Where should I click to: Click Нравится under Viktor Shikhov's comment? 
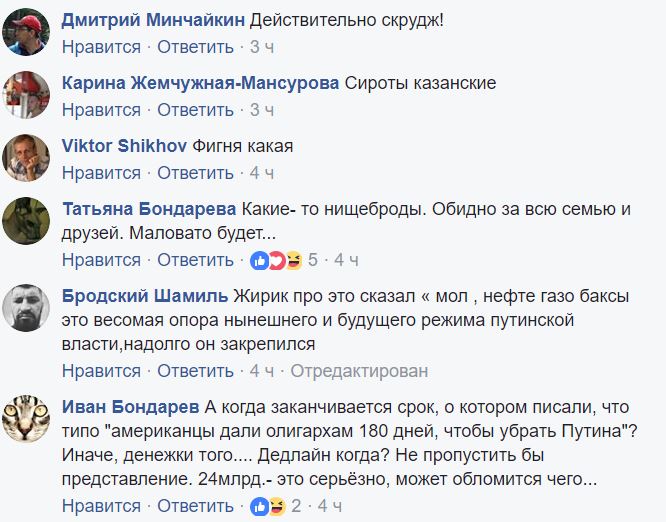tap(101, 173)
